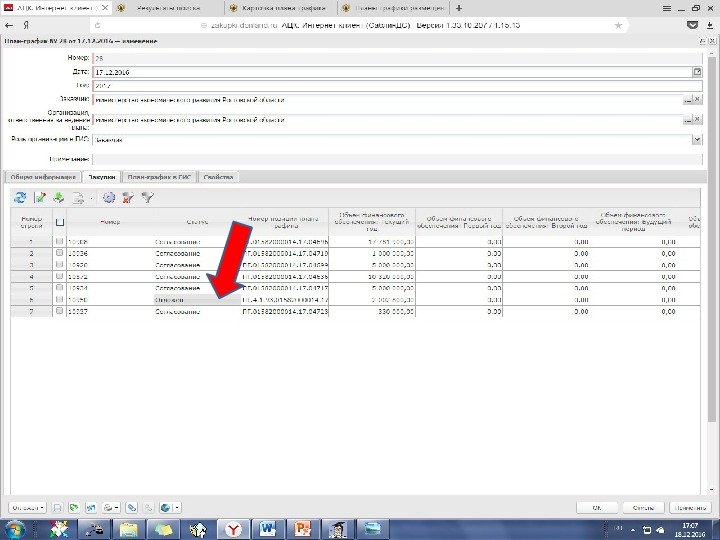
Task: Open the file explorer folder on taskbar
Action: click(129, 529)
